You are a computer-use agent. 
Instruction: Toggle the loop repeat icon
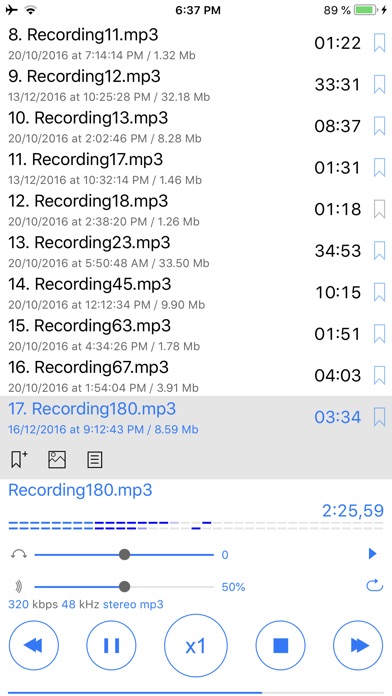point(374,586)
